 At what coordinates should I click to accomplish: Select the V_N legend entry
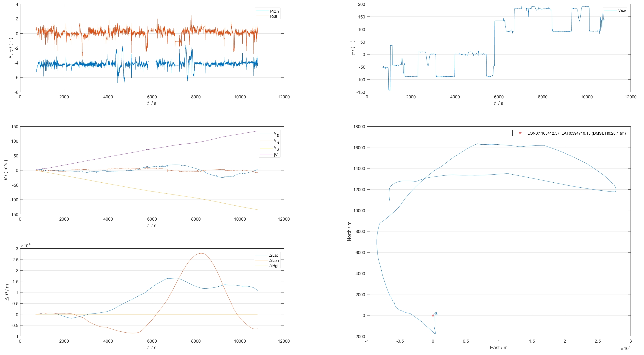click(x=269, y=141)
